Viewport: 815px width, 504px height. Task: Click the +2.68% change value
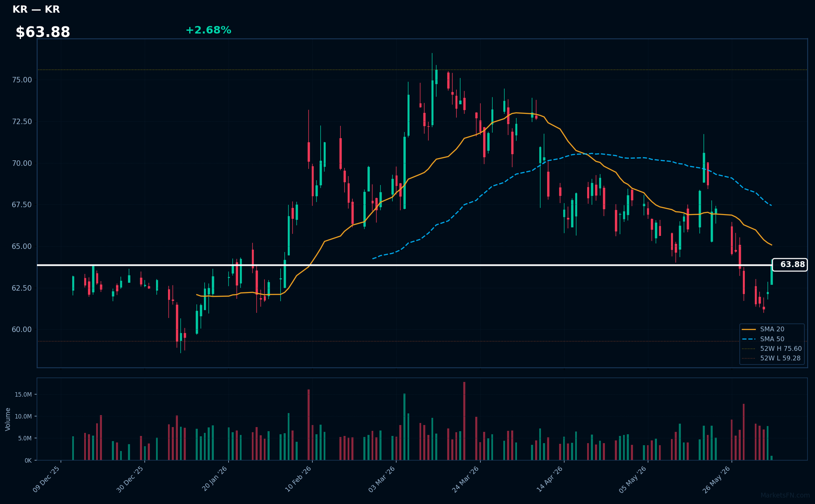[208, 30]
